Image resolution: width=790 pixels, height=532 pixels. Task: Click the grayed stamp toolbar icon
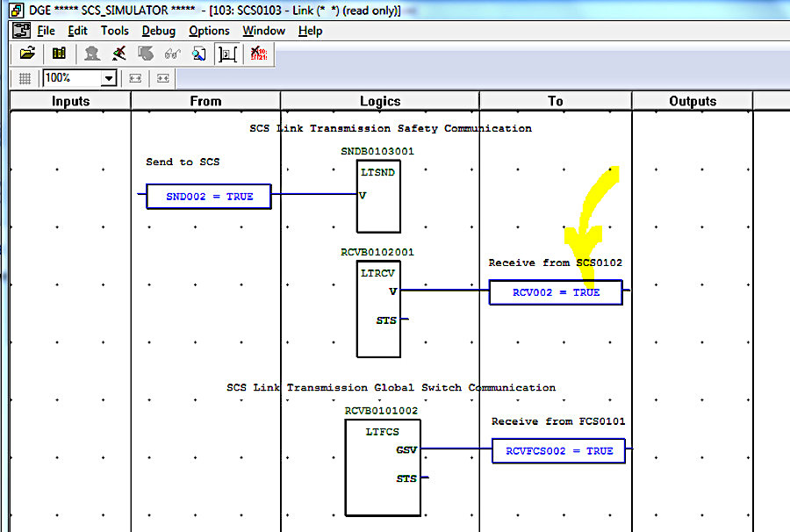click(91, 53)
